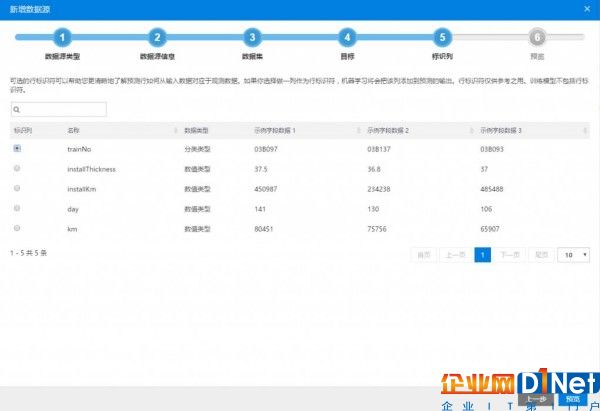Go to wizard step 4 目标
The image size is (600, 411).
(x=347, y=37)
